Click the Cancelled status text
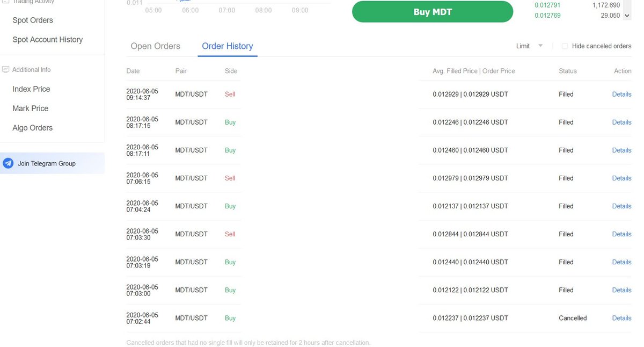644x347 pixels. 573,318
